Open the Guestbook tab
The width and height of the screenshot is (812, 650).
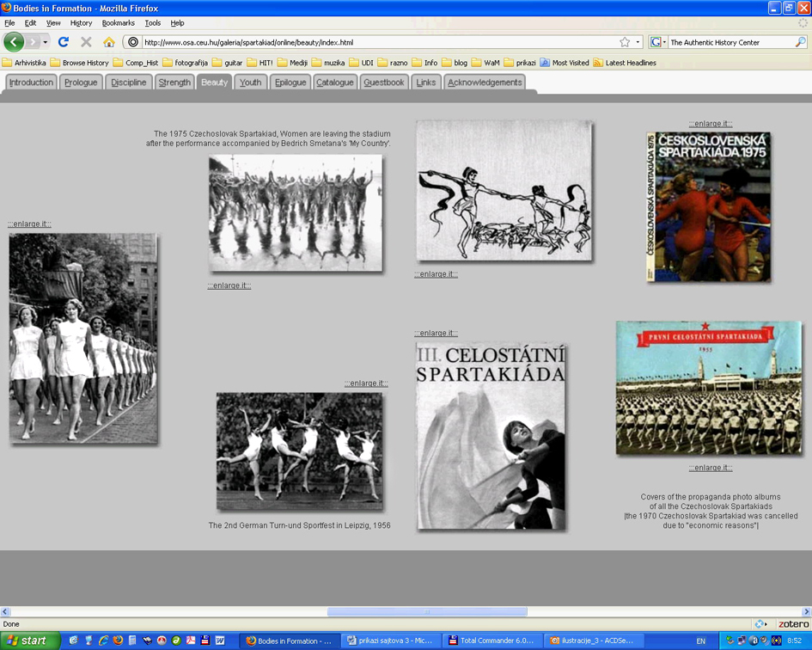click(383, 83)
